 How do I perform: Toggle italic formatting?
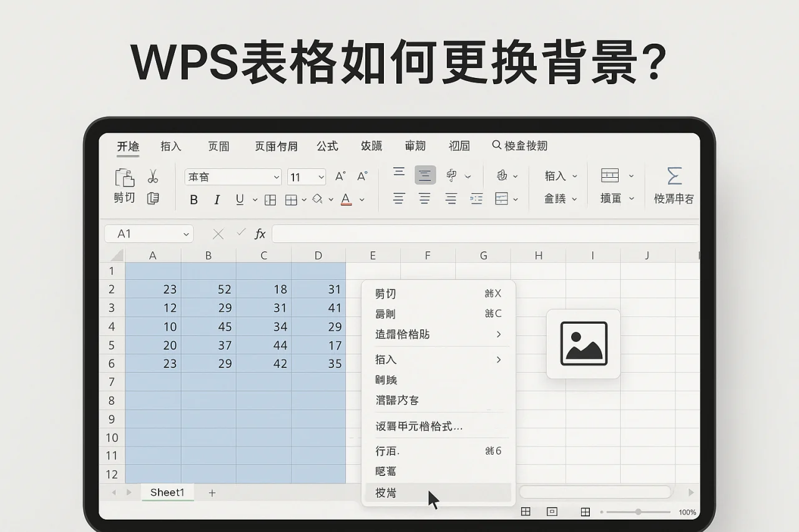[x=217, y=200]
